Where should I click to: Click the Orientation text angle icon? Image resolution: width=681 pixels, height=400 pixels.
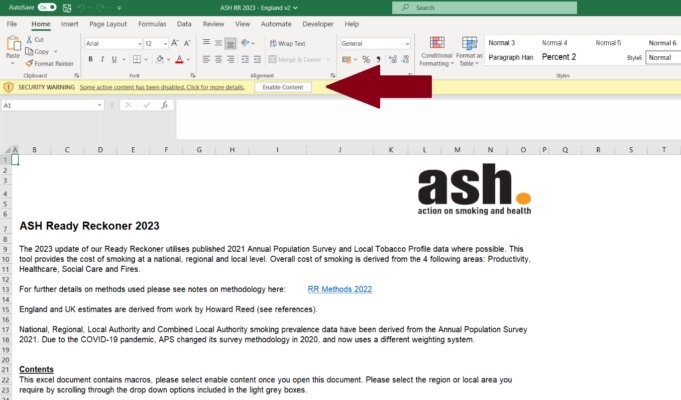point(245,43)
